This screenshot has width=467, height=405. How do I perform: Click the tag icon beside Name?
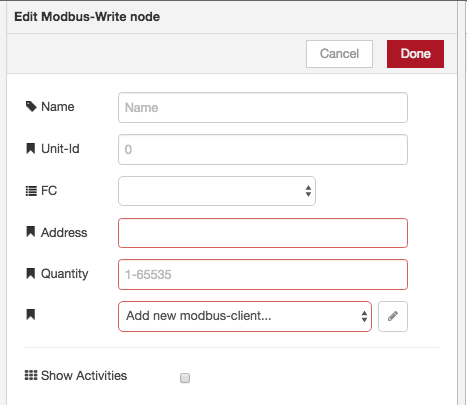click(31, 107)
